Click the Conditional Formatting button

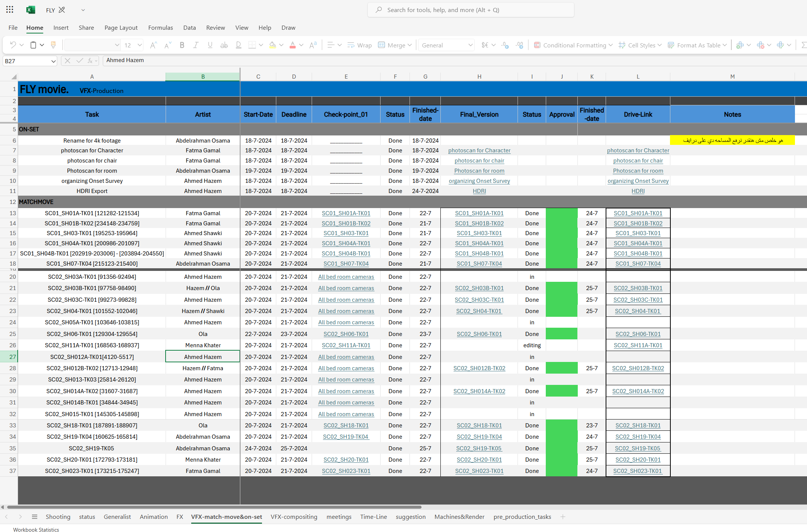coord(573,45)
